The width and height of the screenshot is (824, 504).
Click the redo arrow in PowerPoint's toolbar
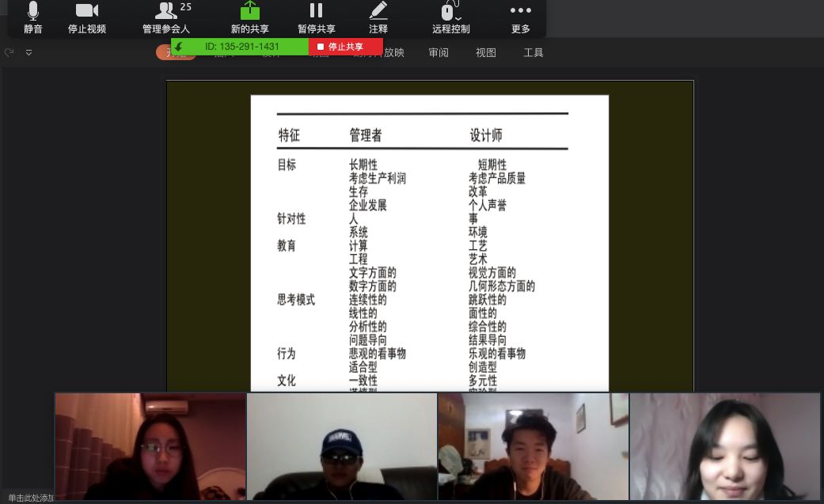click(x=9, y=53)
